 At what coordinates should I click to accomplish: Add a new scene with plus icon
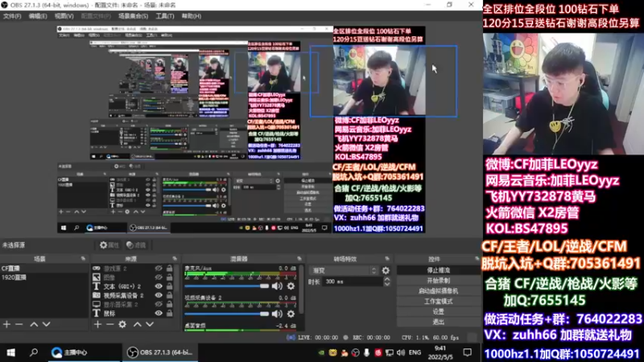tap(6, 324)
